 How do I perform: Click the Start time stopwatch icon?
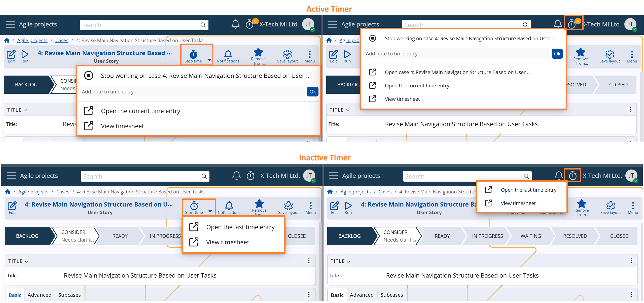194,206
